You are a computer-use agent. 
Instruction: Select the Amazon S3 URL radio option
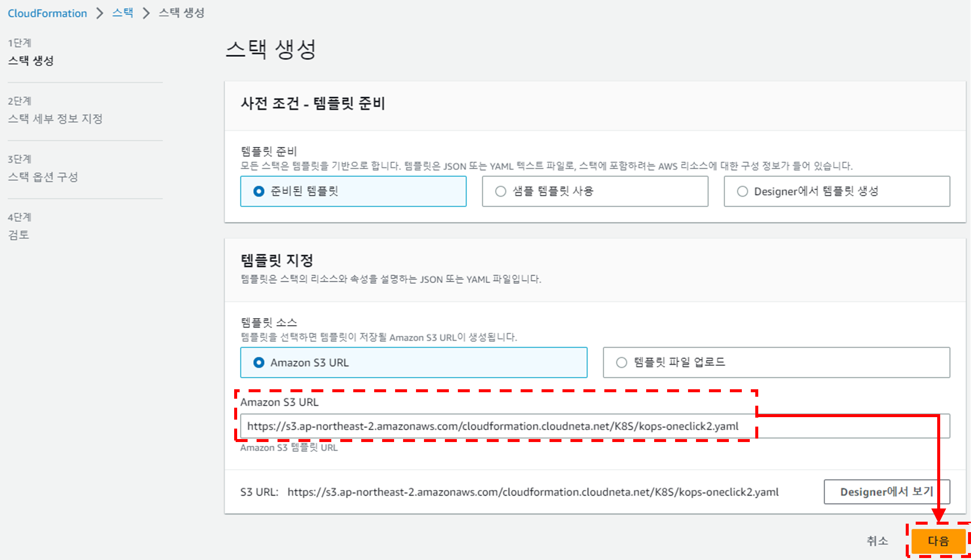click(x=259, y=362)
